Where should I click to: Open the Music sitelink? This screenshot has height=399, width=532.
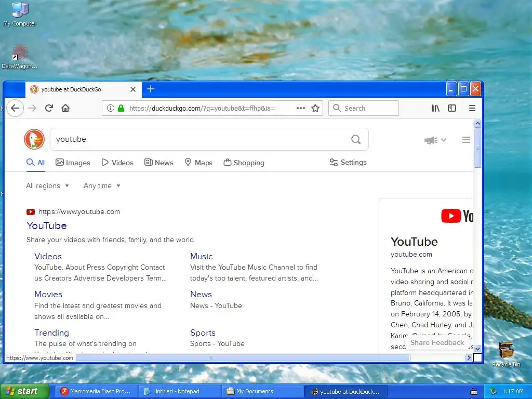tap(201, 257)
